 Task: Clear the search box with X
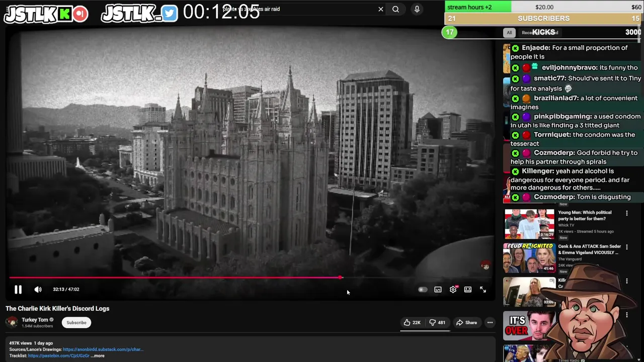click(381, 9)
